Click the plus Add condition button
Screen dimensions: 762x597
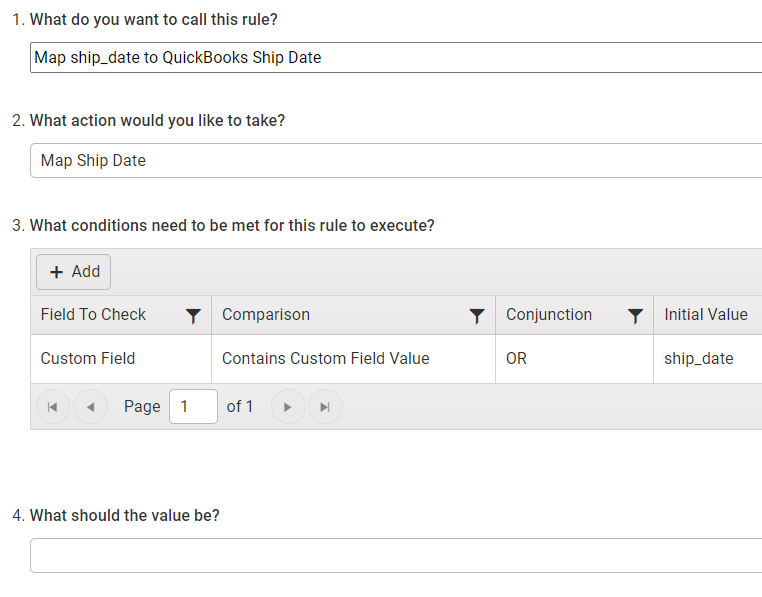coord(73,272)
